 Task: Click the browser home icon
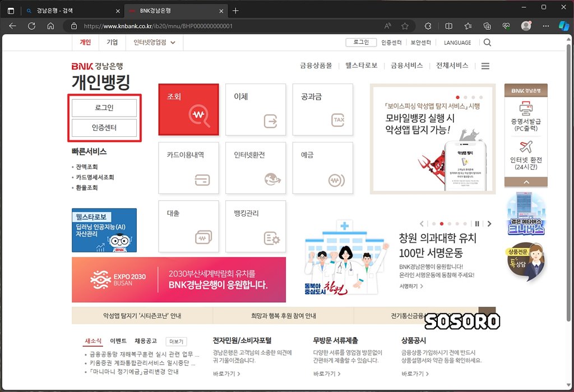51,26
